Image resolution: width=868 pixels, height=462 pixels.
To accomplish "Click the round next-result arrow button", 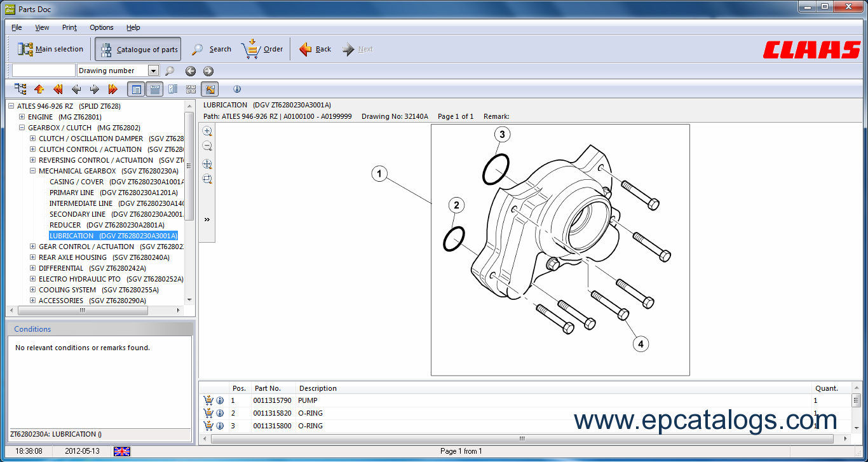I will (208, 71).
